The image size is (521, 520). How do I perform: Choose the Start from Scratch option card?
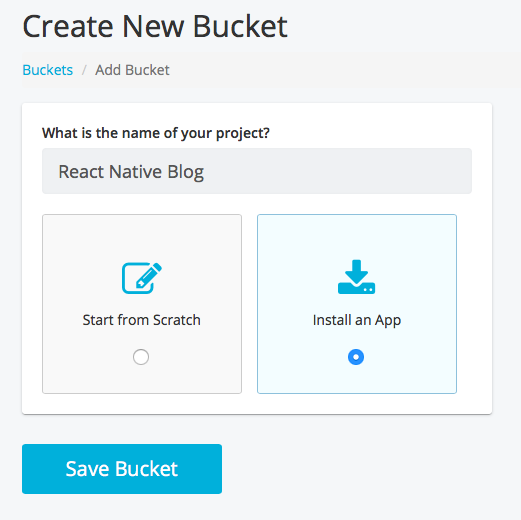pyautogui.click(x=142, y=304)
